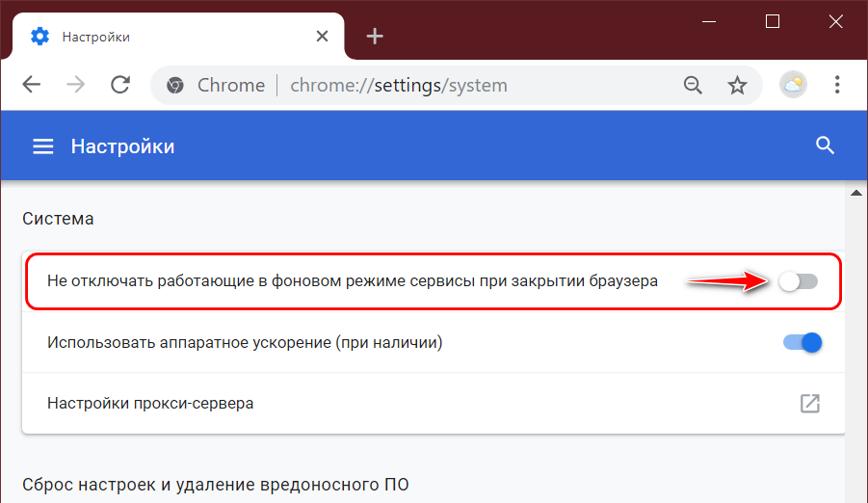
Task: Open the Chrome three-dot menu
Action: point(838,85)
